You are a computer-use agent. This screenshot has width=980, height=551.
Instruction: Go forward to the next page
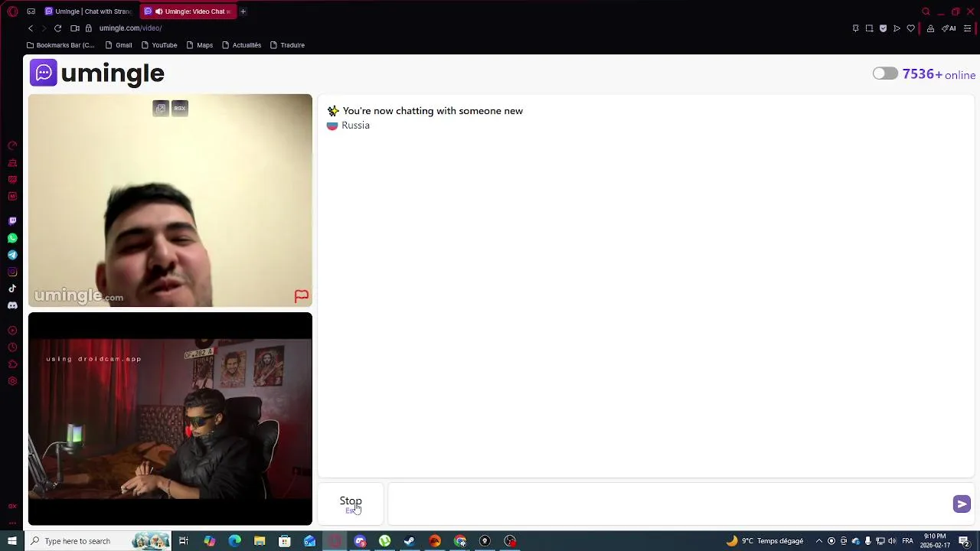tap(44, 28)
